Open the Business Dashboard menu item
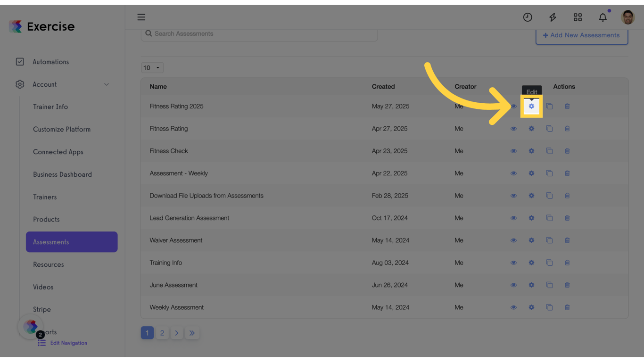The height and width of the screenshot is (362, 644). tap(62, 175)
